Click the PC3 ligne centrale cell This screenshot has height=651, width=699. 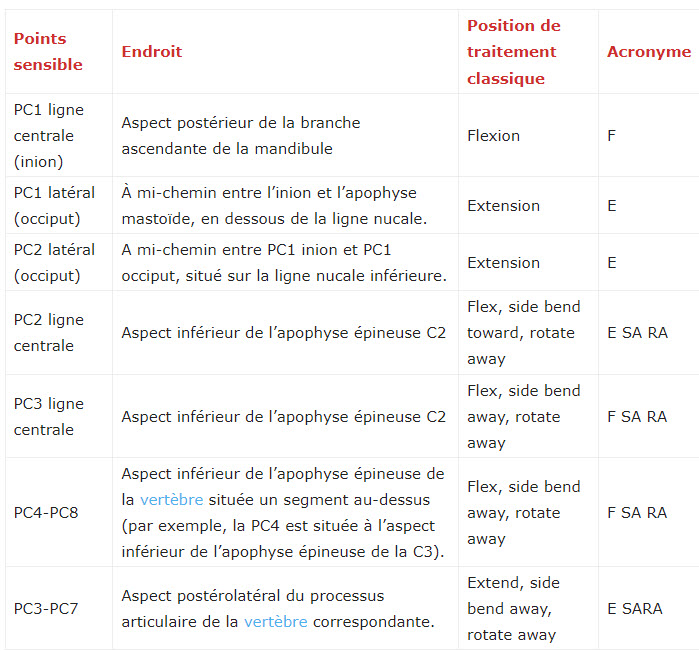pos(48,417)
